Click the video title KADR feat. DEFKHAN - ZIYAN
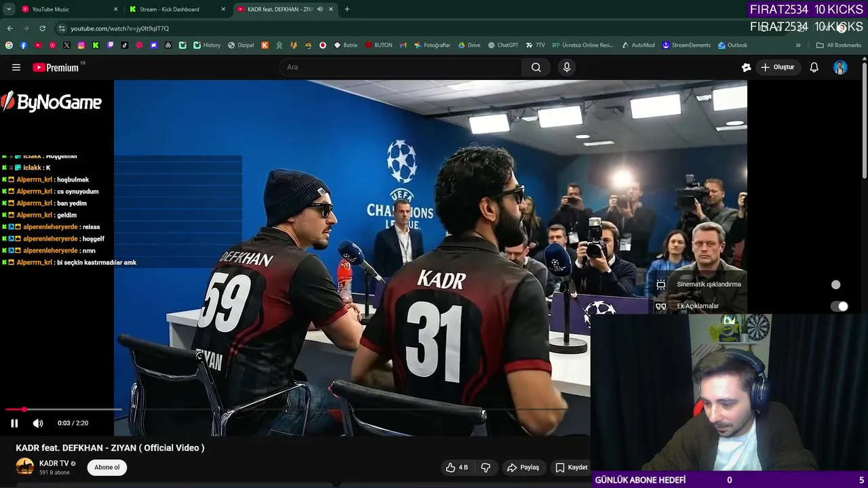The image size is (868, 488). coord(110,448)
